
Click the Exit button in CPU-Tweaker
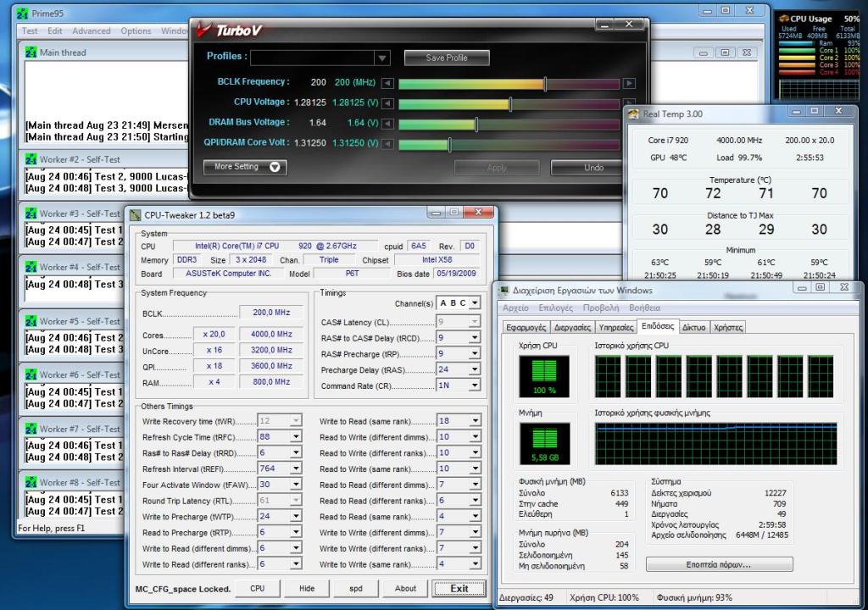[459, 589]
